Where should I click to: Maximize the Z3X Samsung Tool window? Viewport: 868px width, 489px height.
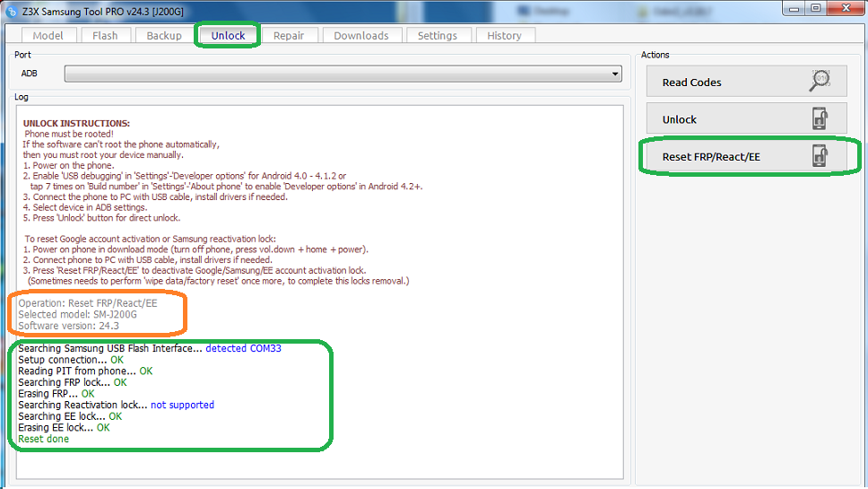816,8
